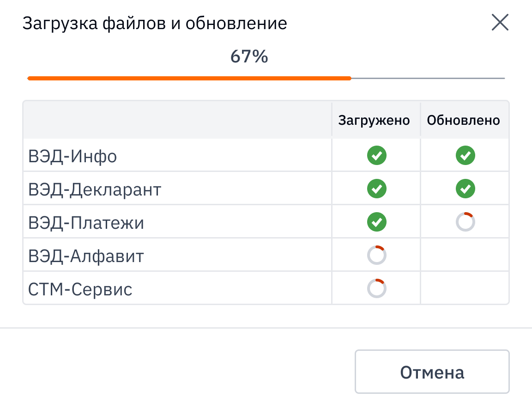
Task: Click the Загружено checkmark for ВЭД-Платежи
Action: coord(376,222)
